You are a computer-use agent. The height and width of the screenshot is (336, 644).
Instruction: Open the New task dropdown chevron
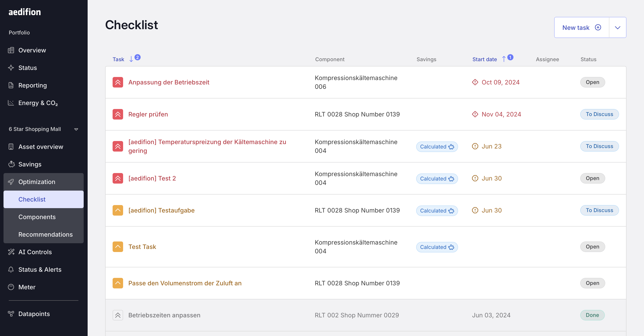point(617,28)
